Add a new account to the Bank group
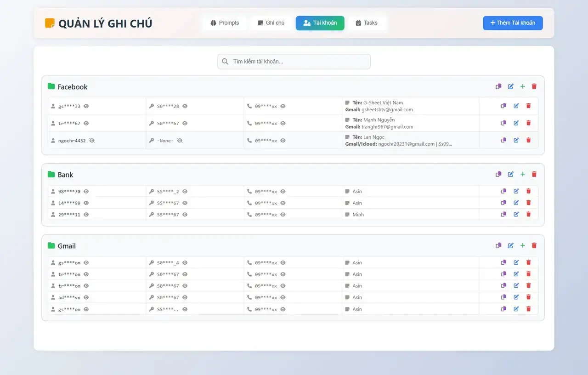The width and height of the screenshot is (588, 375). coord(522,174)
